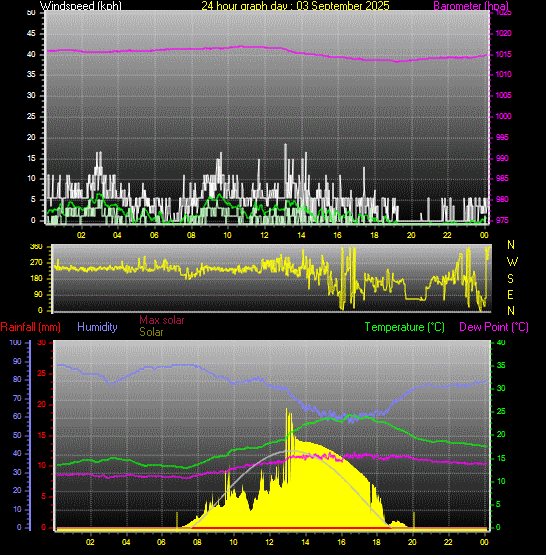Click the 12 hour tick on windspeed chart
The height and width of the screenshot is (555, 546).
tap(264, 235)
